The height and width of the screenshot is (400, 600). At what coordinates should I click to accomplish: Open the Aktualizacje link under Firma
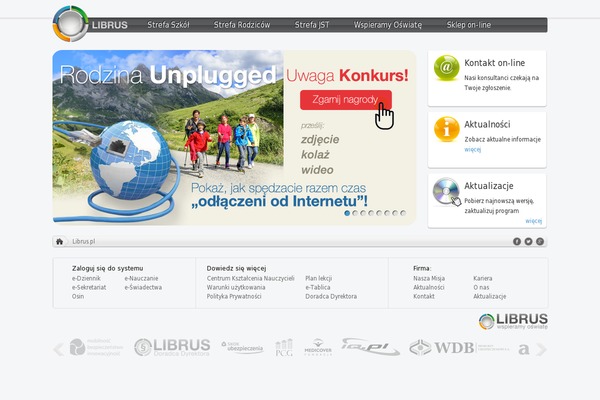pyautogui.click(x=489, y=296)
